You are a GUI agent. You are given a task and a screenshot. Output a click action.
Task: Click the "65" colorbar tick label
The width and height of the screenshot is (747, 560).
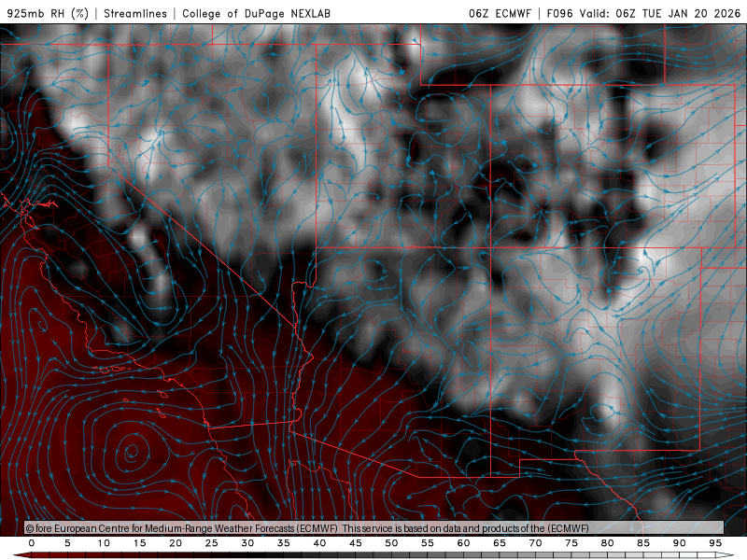pyautogui.click(x=500, y=543)
